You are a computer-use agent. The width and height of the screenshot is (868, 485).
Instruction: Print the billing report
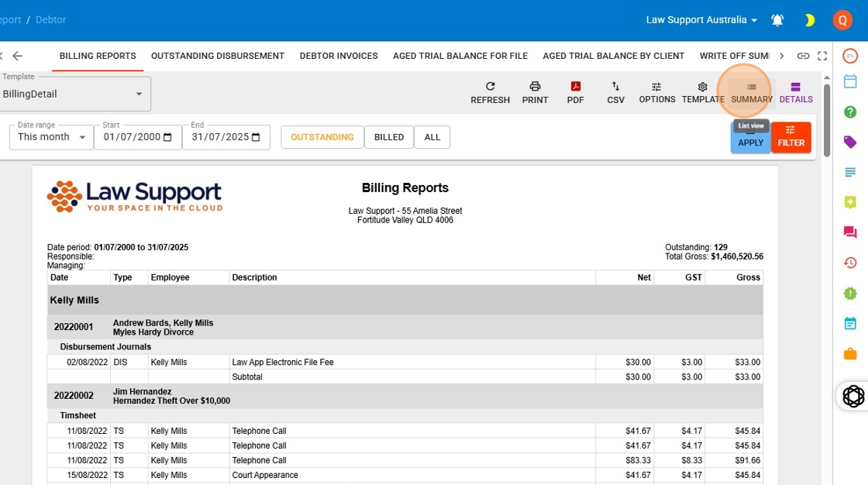[535, 92]
